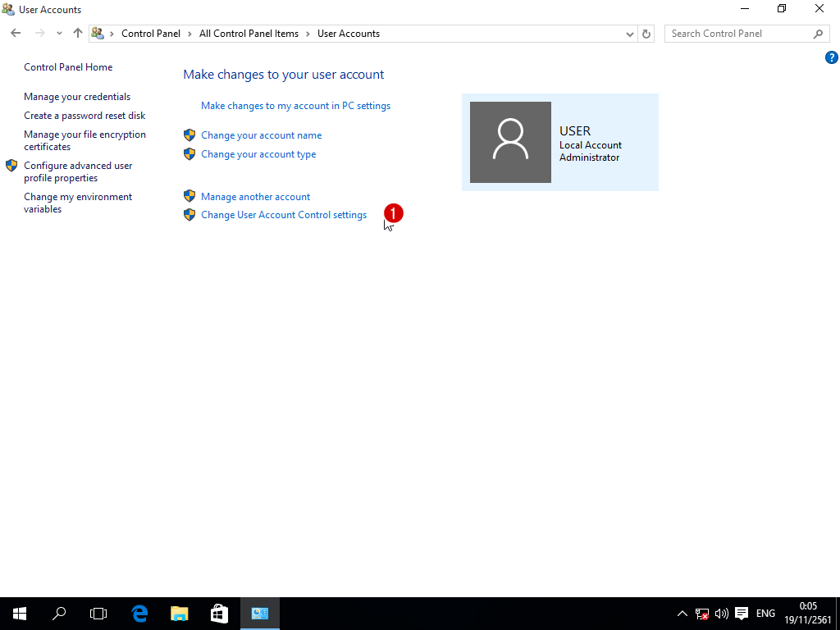Click the blue Help question mark icon
This screenshot has height=630, width=840.
pyautogui.click(x=831, y=57)
